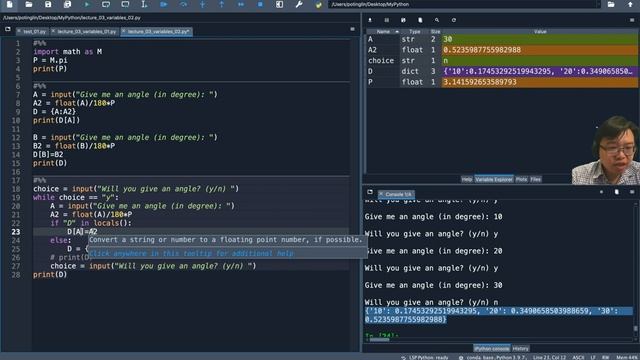The width and height of the screenshot is (640, 360).
Task: Open the Plots pane tab
Action: coord(521,179)
